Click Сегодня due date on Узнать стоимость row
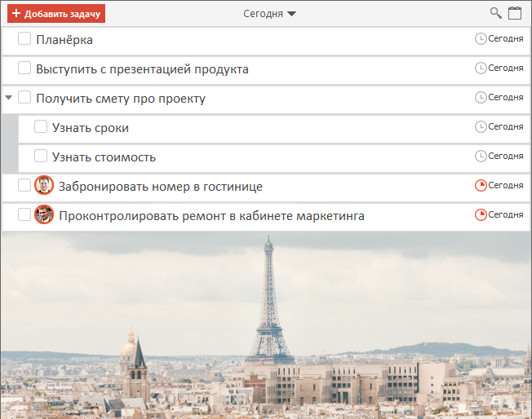Viewport: 532px width, 419px height. click(506, 156)
